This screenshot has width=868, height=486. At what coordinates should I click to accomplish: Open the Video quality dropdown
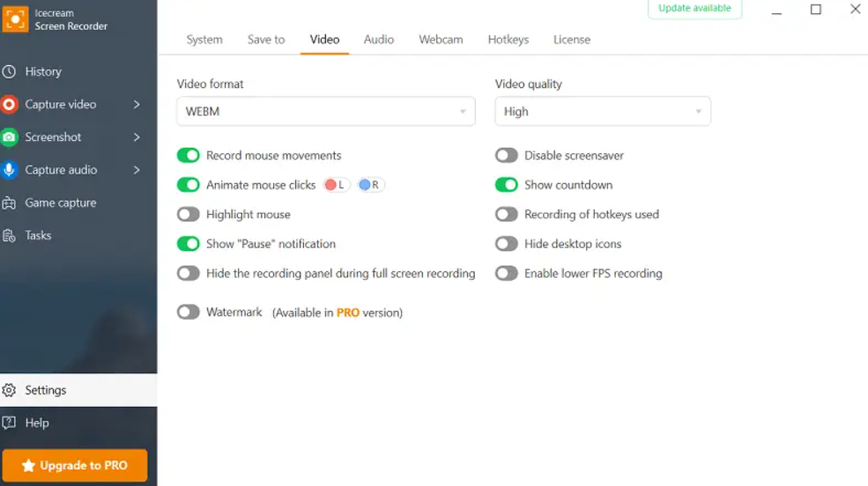pyautogui.click(x=602, y=112)
